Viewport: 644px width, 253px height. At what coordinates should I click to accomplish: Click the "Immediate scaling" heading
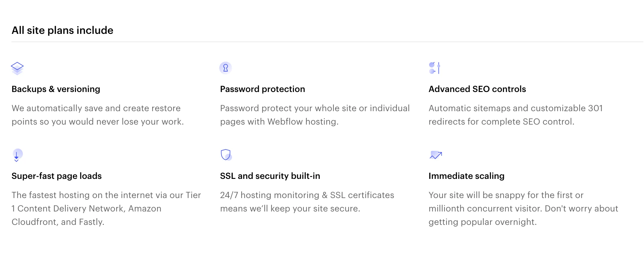(x=466, y=176)
